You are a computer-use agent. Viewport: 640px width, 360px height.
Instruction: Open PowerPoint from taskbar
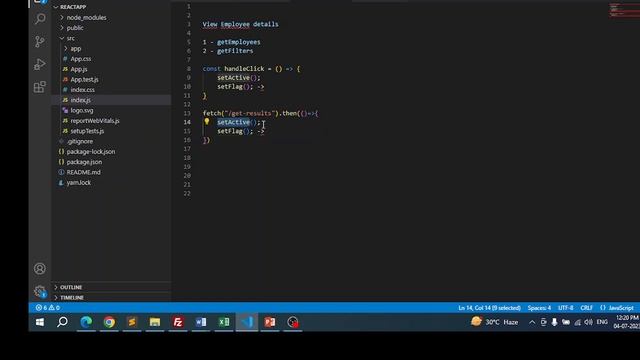click(270, 322)
